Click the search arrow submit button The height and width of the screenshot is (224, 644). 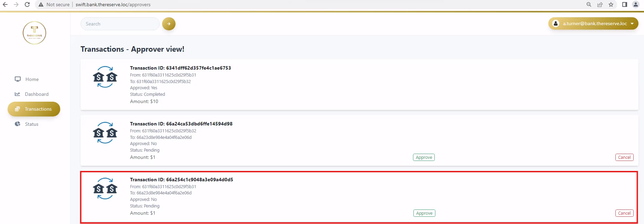point(169,24)
